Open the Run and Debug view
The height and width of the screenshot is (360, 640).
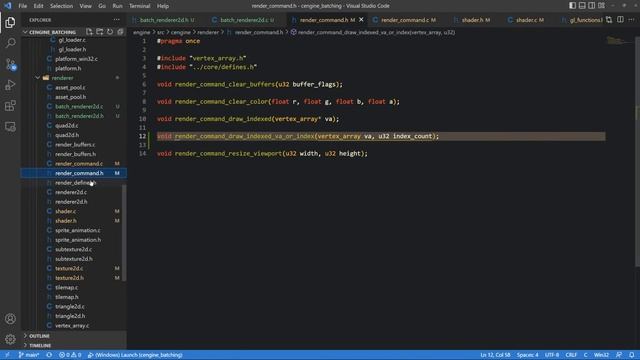point(10,85)
